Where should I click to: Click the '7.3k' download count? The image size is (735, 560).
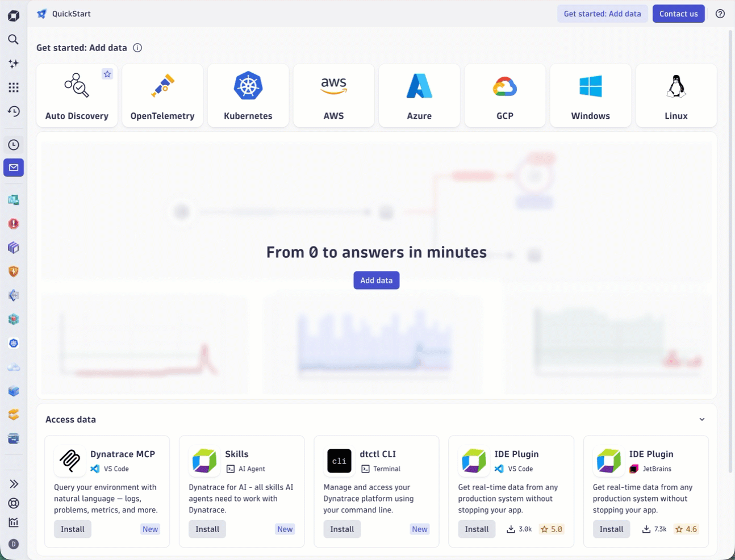[x=654, y=529]
